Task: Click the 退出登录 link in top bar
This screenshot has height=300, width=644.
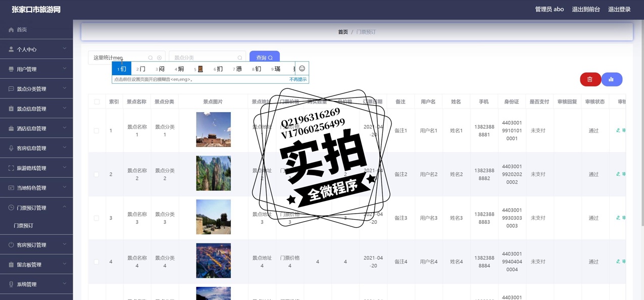Action: pos(619,9)
